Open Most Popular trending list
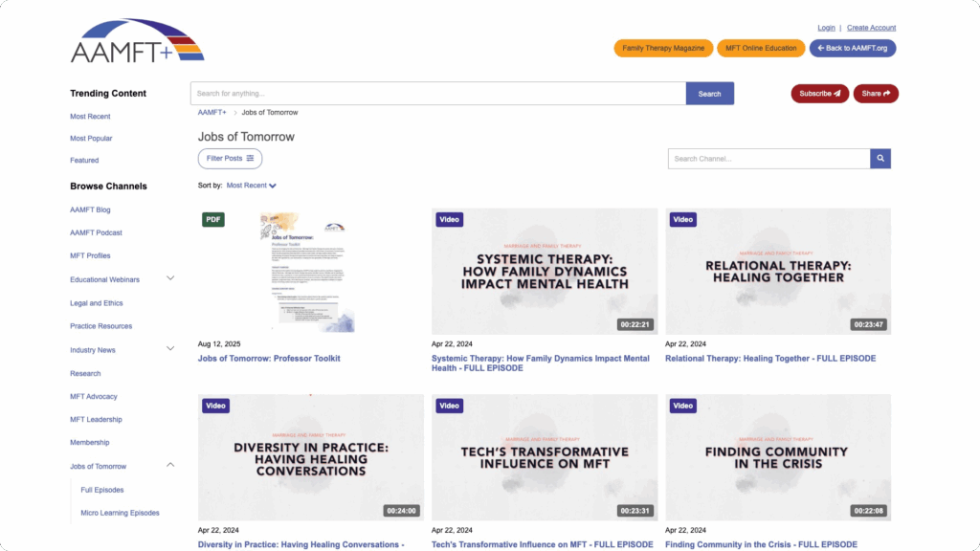The image size is (980, 551). (91, 138)
